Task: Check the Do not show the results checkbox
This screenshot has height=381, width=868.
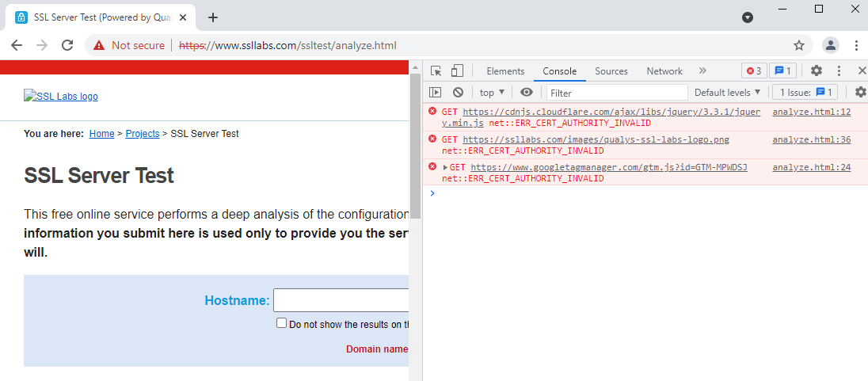Action: click(282, 323)
